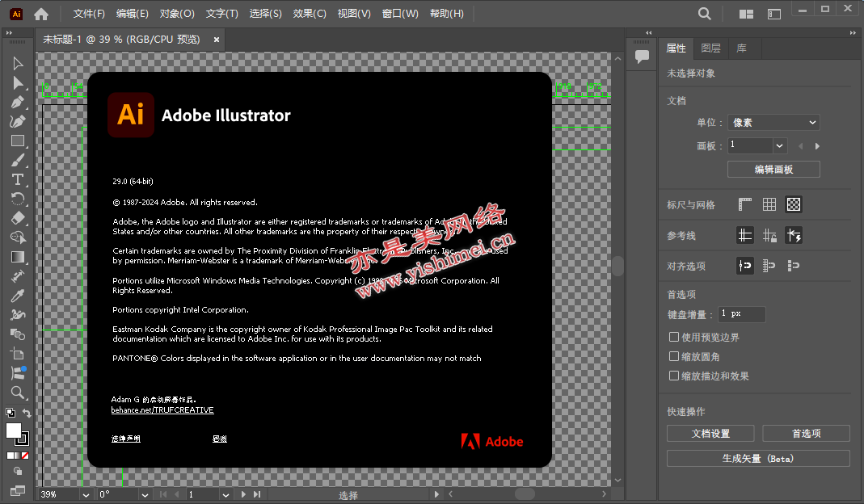Toggle the transparency grid button
Image resolution: width=864 pixels, height=504 pixels.
[794, 205]
